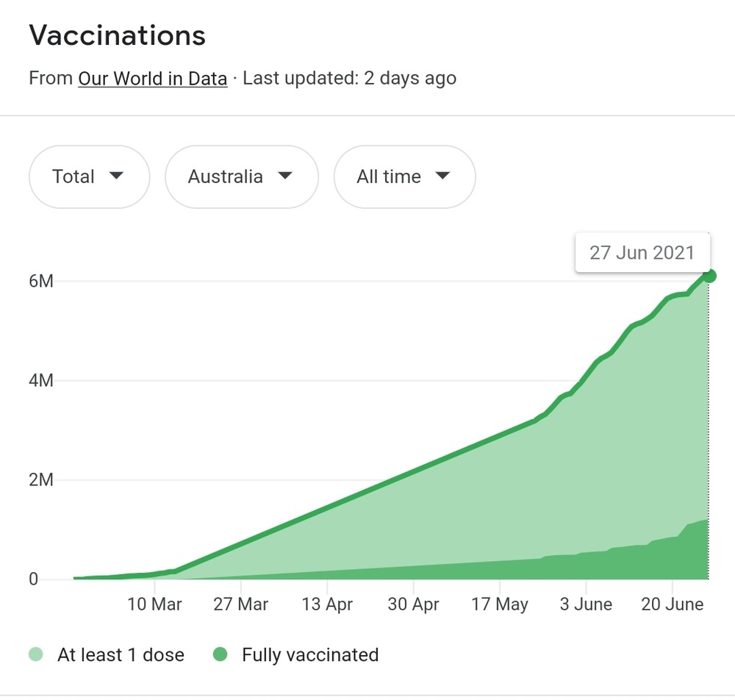Open the All time range dropdown
The image size is (735, 700).
(x=404, y=177)
